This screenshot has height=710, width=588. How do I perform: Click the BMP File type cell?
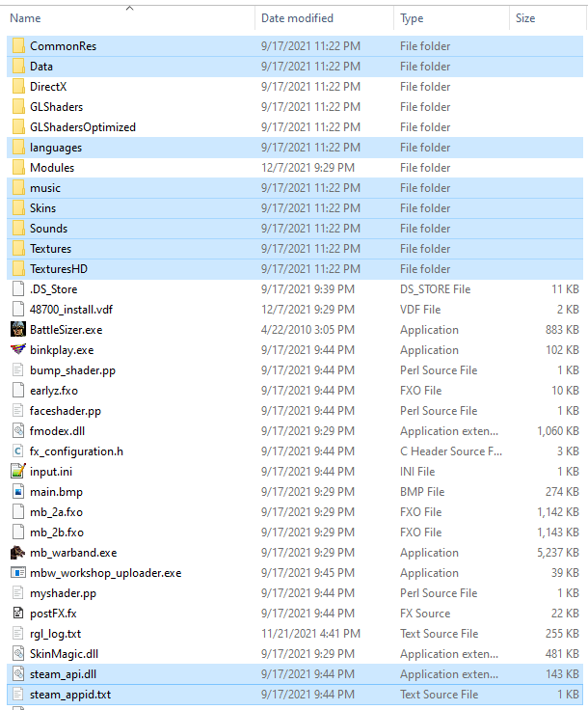(x=422, y=492)
